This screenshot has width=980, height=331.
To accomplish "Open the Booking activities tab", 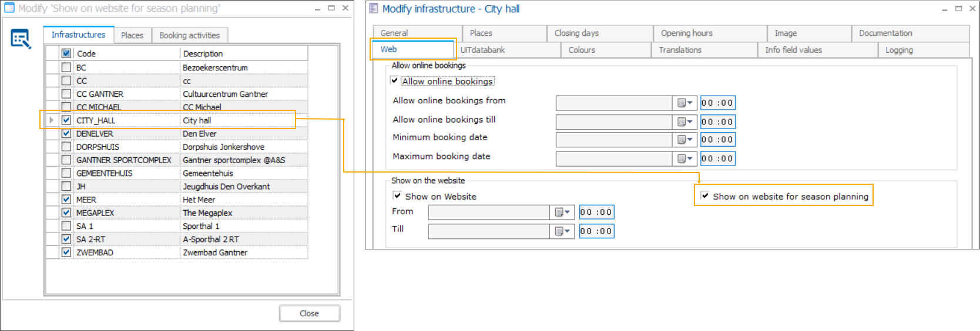I will [189, 35].
